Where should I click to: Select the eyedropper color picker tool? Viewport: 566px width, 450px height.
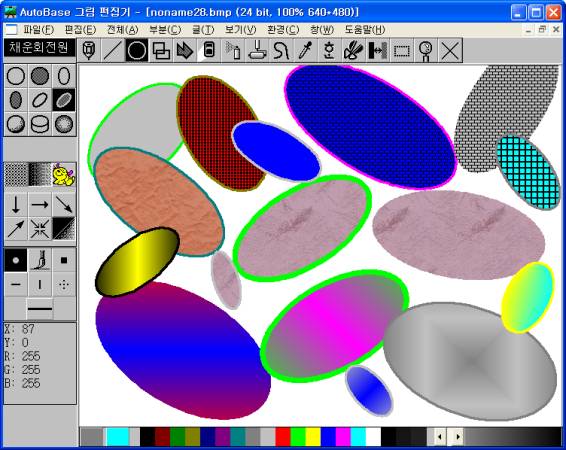[x=305, y=51]
